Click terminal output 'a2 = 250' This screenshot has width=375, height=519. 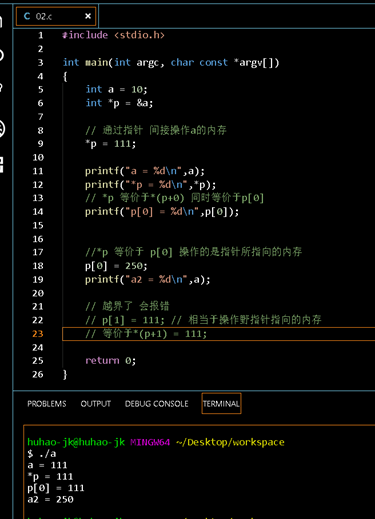click(50, 499)
